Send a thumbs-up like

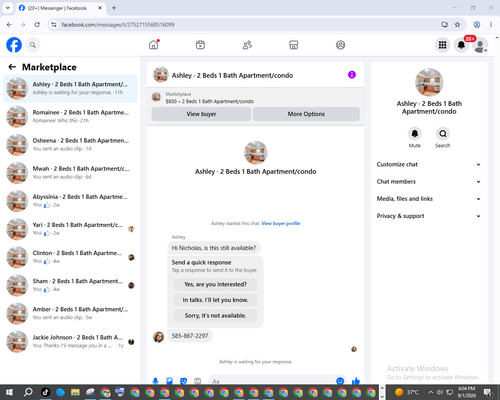pyautogui.click(x=356, y=381)
